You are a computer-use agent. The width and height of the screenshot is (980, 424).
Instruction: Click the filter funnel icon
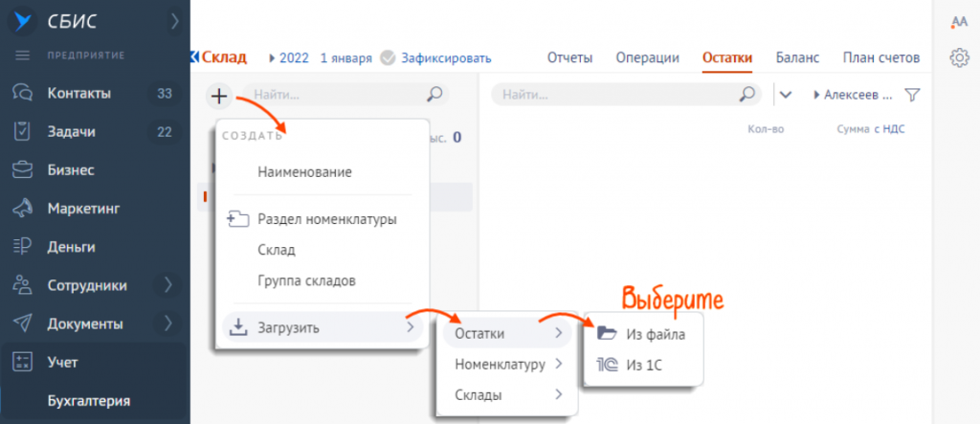click(912, 95)
